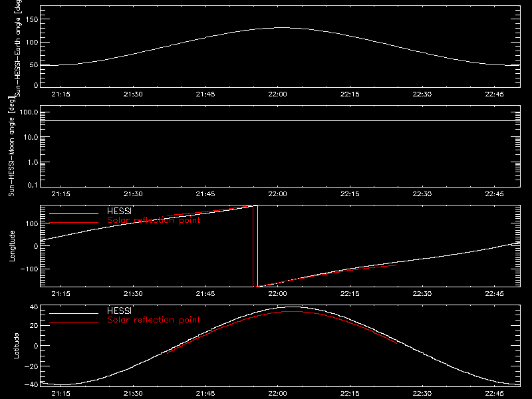Click '22:00' time label under Moon angle plot
Screen dimensions: 532x399
point(277,194)
